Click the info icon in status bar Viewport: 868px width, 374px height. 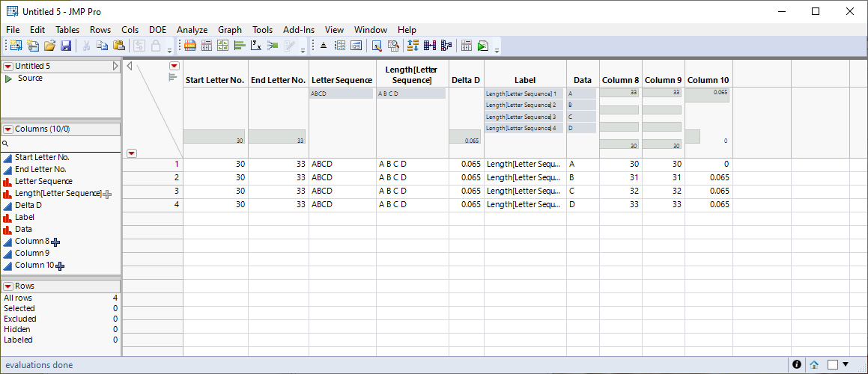[796, 365]
